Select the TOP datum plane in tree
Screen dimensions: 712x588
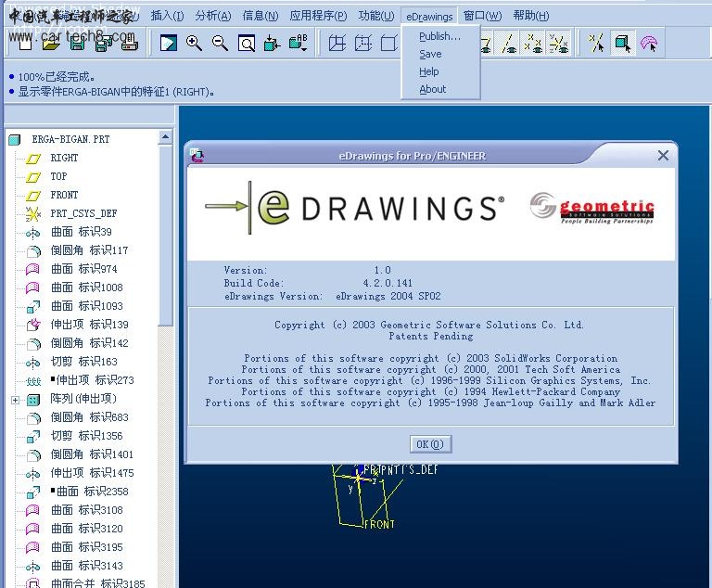58,176
